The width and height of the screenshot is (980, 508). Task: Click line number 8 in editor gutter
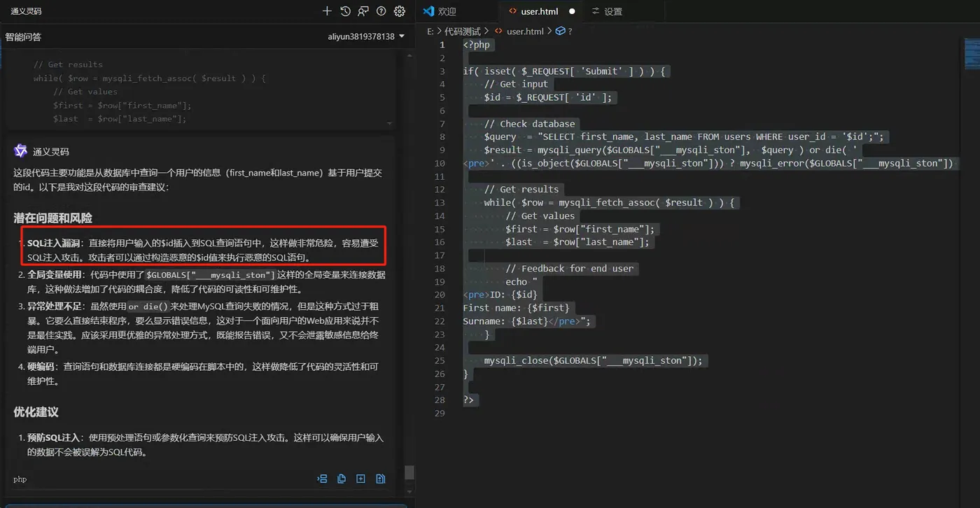click(442, 136)
